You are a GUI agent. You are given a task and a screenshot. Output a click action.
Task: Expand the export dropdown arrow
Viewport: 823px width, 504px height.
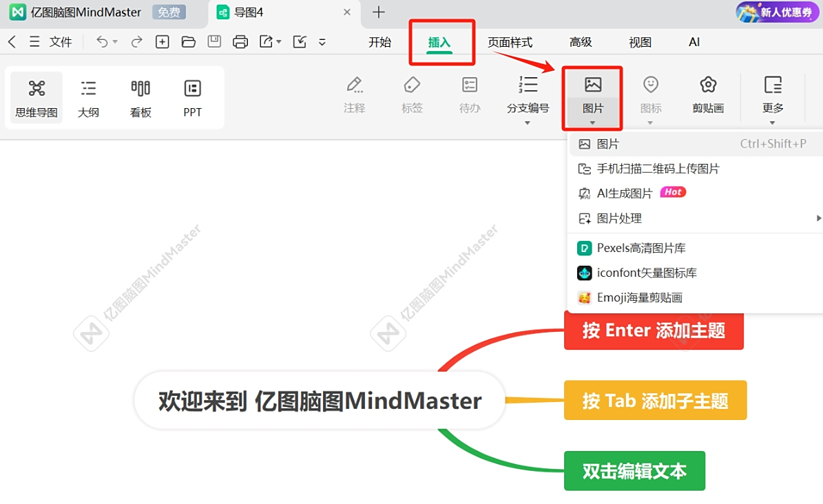(x=279, y=41)
